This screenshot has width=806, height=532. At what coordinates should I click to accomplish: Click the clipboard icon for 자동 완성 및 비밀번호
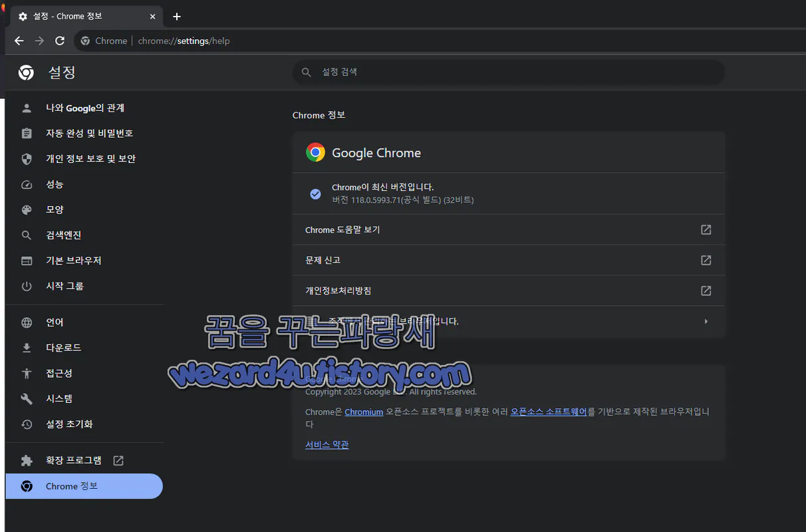pyautogui.click(x=27, y=133)
